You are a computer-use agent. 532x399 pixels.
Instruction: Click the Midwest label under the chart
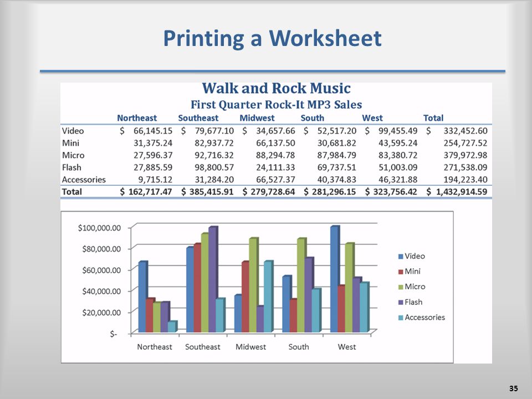pos(250,347)
